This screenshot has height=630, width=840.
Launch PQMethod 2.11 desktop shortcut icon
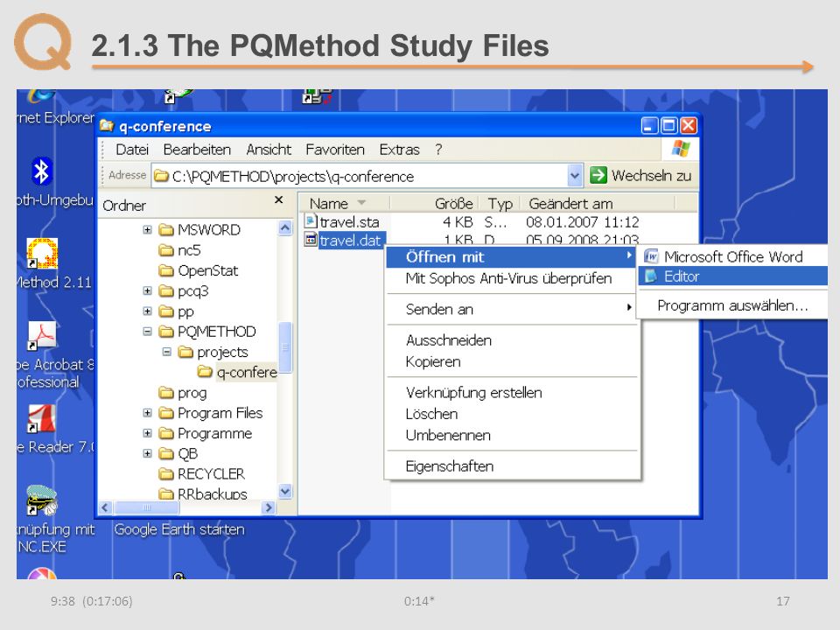pos(42,254)
